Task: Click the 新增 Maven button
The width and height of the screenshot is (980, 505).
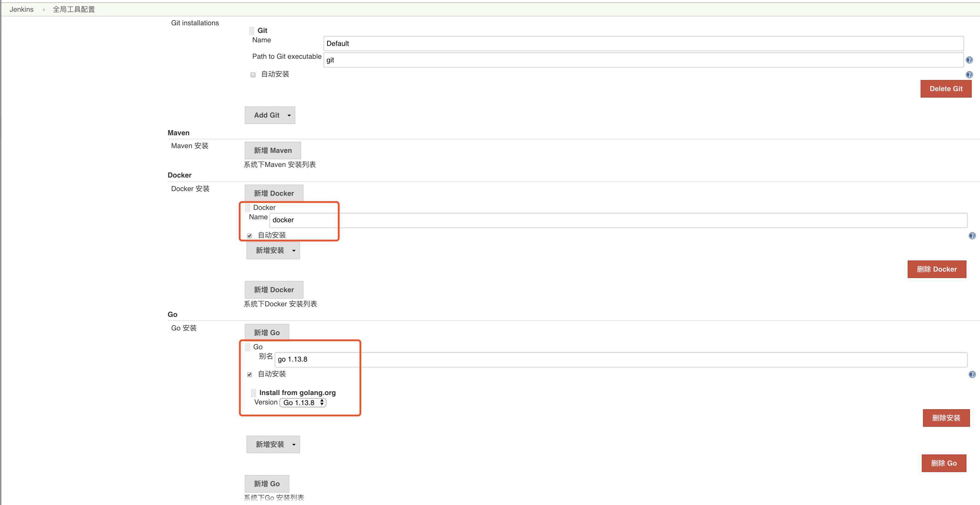Action: [272, 151]
